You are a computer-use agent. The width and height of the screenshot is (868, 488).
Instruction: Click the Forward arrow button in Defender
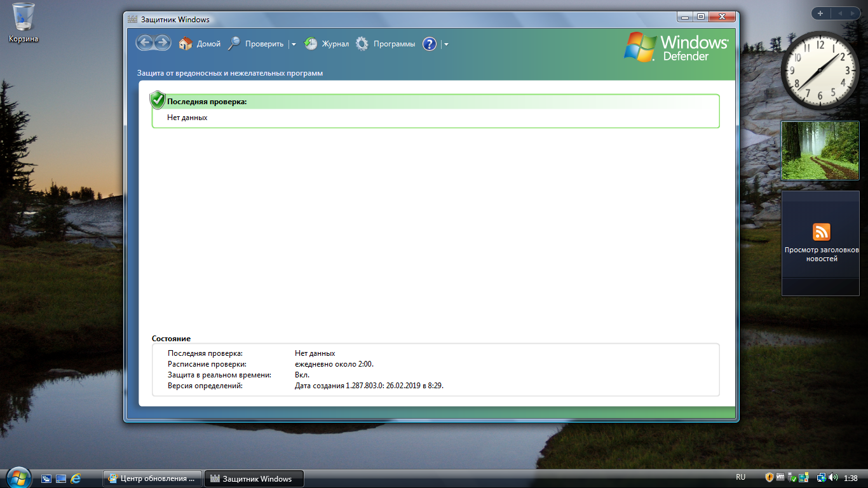click(163, 43)
